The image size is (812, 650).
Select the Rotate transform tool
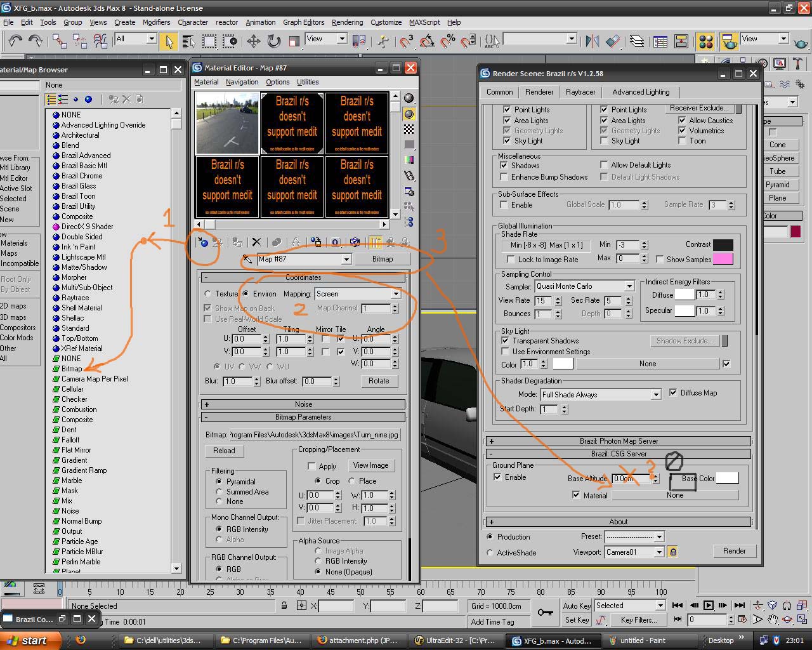pos(274,41)
